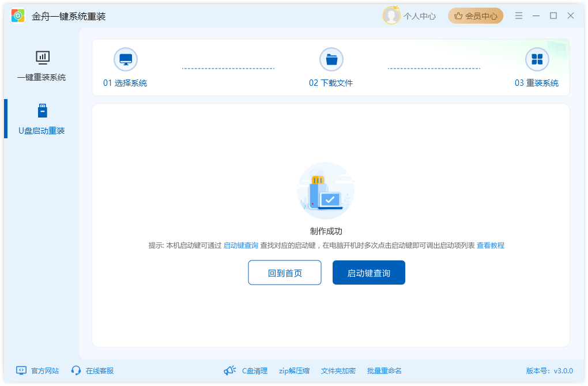Click the monitor icon above 一键重装系统

point(43,58)
